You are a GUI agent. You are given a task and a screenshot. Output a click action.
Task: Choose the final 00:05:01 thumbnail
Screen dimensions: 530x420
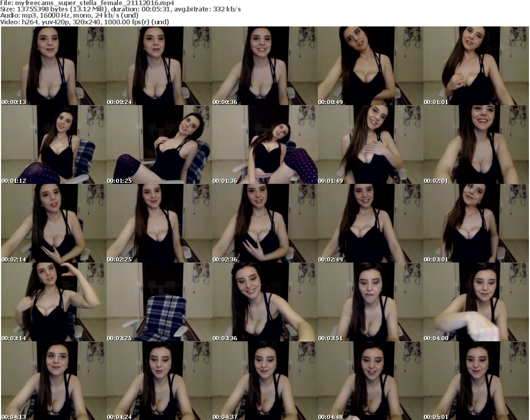coord(476,381)
